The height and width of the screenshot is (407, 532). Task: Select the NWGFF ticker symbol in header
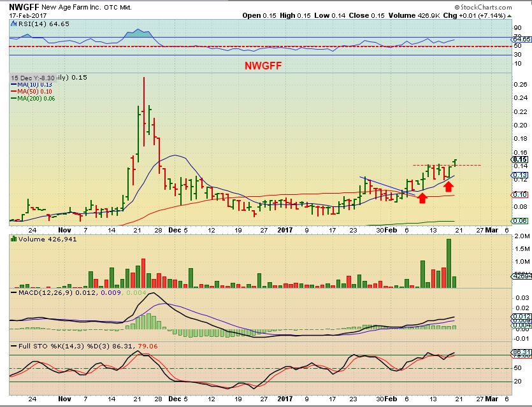(24, 7)
